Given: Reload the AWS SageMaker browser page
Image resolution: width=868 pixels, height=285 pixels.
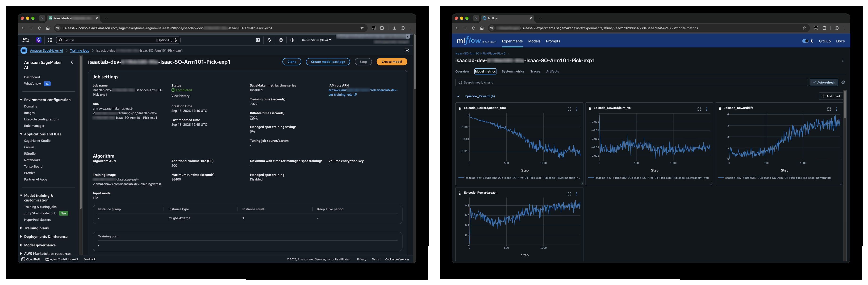Looking at the screenshot, I should pos(39,28).
